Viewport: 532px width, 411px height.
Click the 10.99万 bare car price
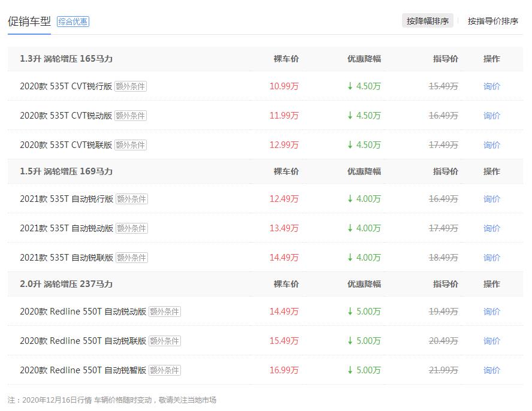[284, 86]
